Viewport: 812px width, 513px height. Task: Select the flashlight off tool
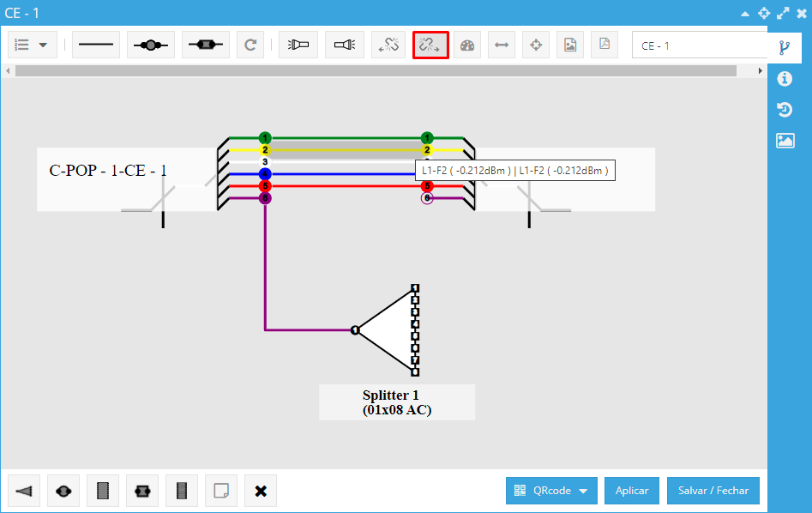[298, 45]
